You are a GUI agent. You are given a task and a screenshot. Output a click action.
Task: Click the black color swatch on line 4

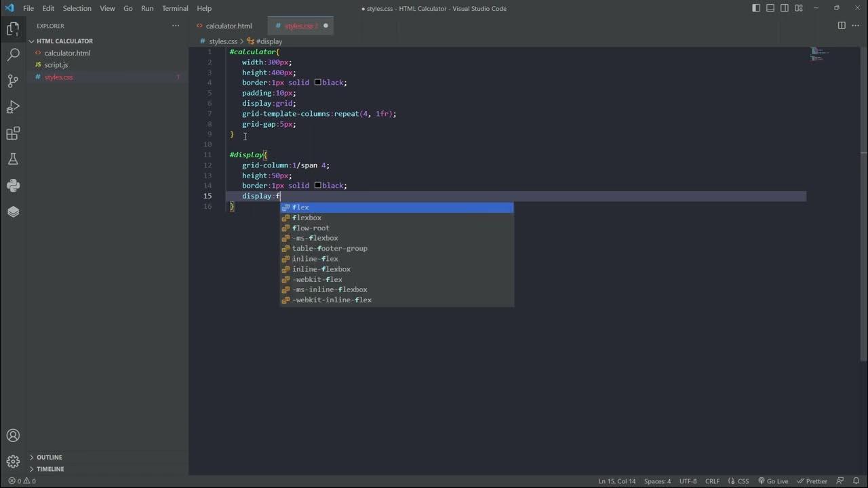click(x=317, y=83)
